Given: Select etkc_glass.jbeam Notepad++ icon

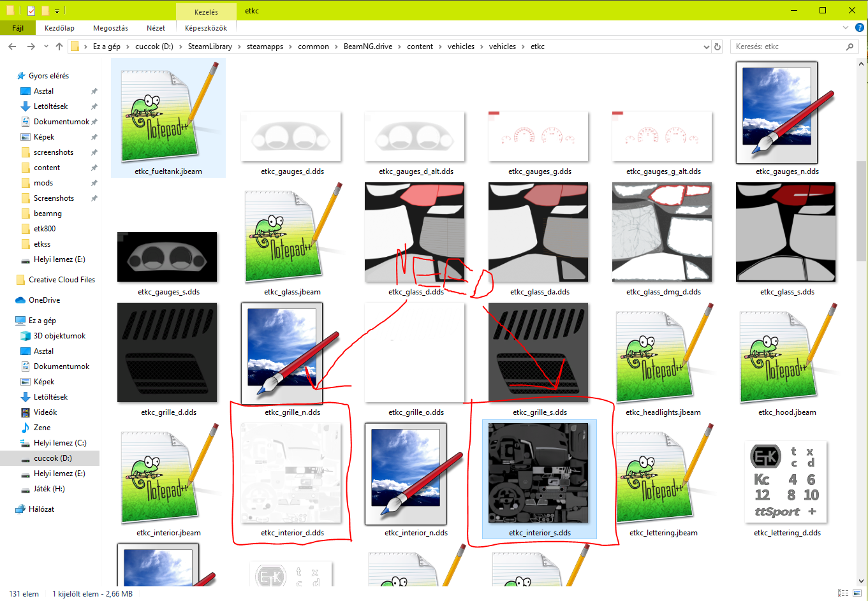Looking at the screenshot, I should [294, 233].
